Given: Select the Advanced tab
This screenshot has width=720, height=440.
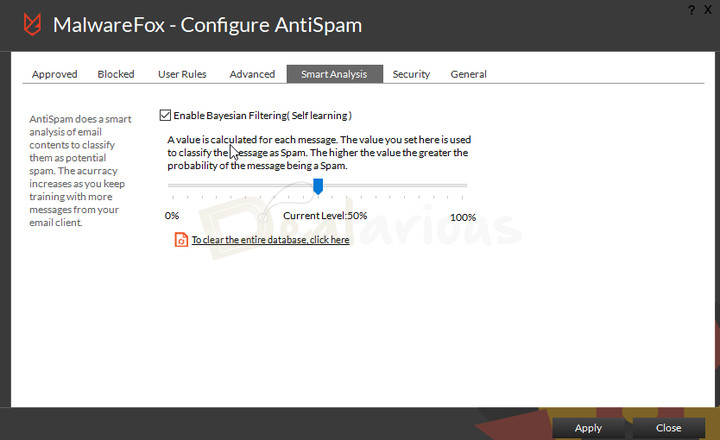Looking at the screenshot, I should tap(252, 74).
